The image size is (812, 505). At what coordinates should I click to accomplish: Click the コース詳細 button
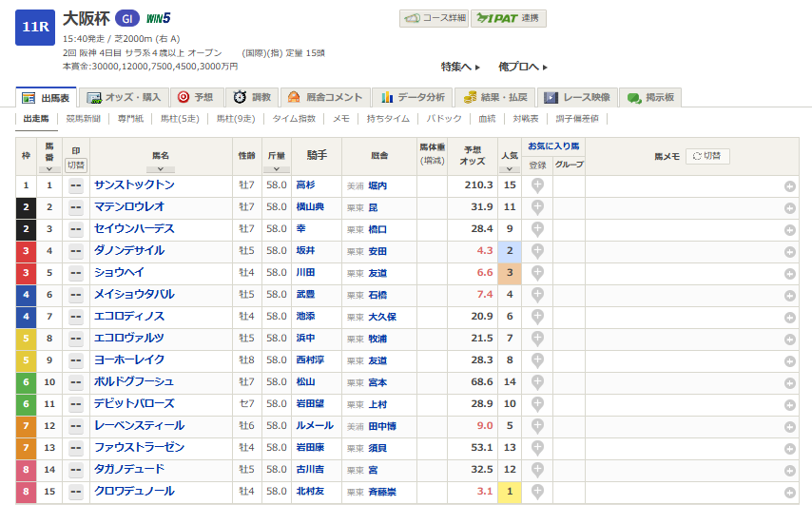coord(434,18)
